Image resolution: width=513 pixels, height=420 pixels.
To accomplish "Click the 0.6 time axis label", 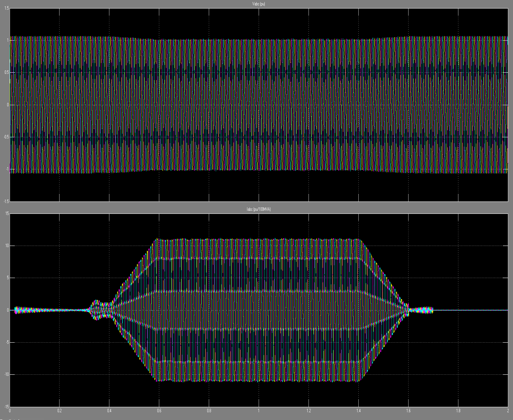I will coord(159,411).
